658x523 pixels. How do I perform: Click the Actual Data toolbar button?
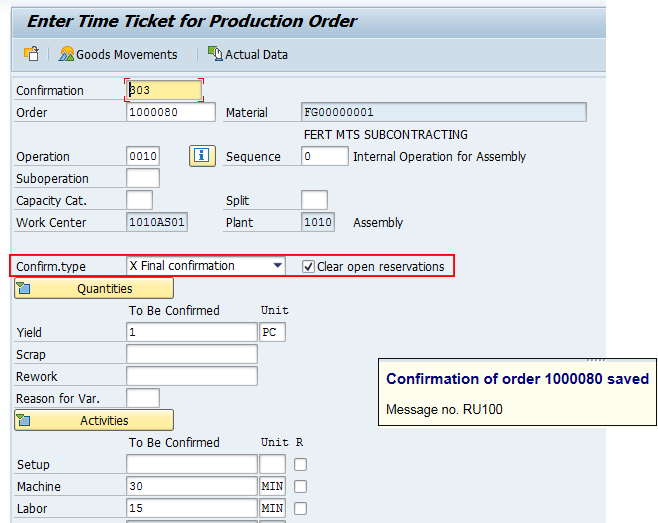247,54
